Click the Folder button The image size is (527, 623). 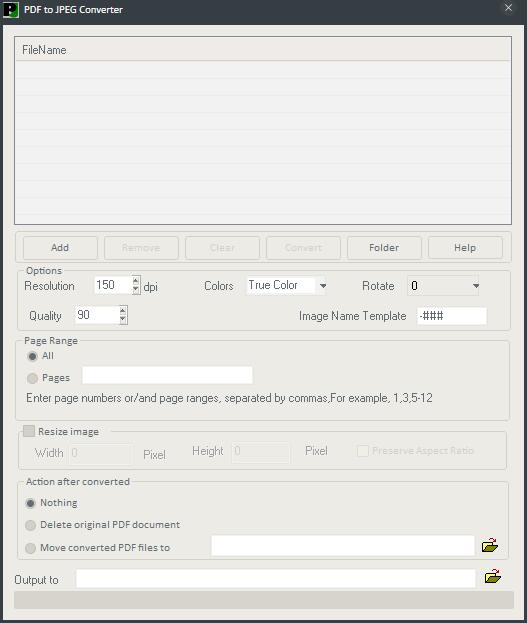(x=384, y=248)
